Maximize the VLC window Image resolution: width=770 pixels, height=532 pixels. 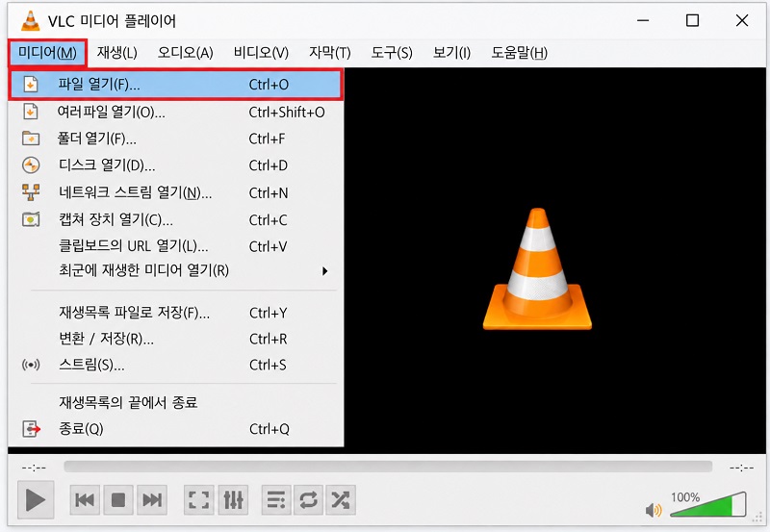tap(692, 20)
